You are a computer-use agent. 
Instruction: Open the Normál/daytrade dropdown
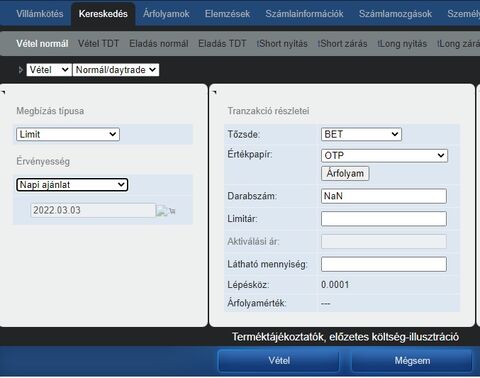click(x=116, y=70)
